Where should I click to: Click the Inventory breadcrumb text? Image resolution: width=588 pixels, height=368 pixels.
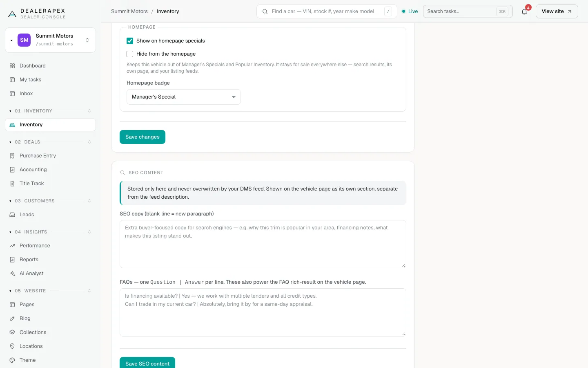coord(168,11)
